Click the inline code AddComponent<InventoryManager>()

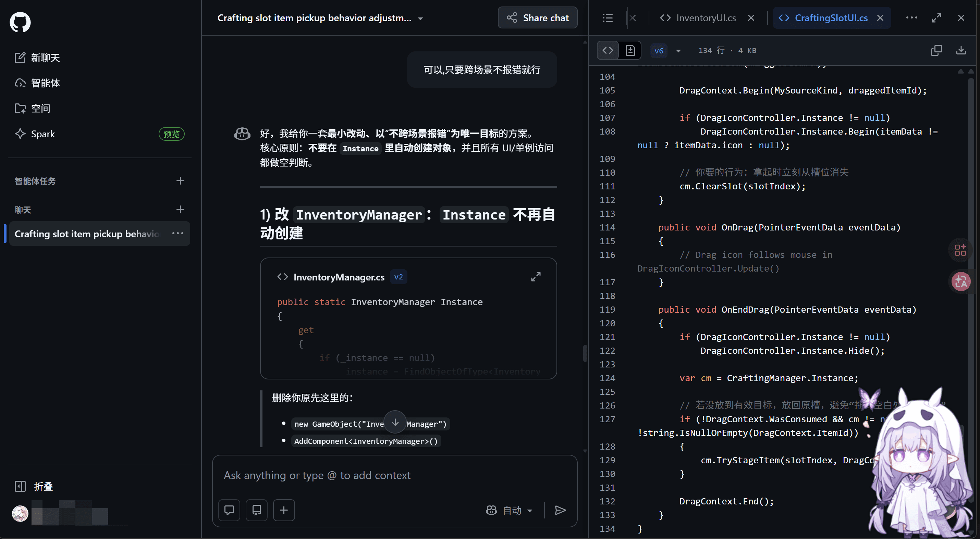(366, 441)
